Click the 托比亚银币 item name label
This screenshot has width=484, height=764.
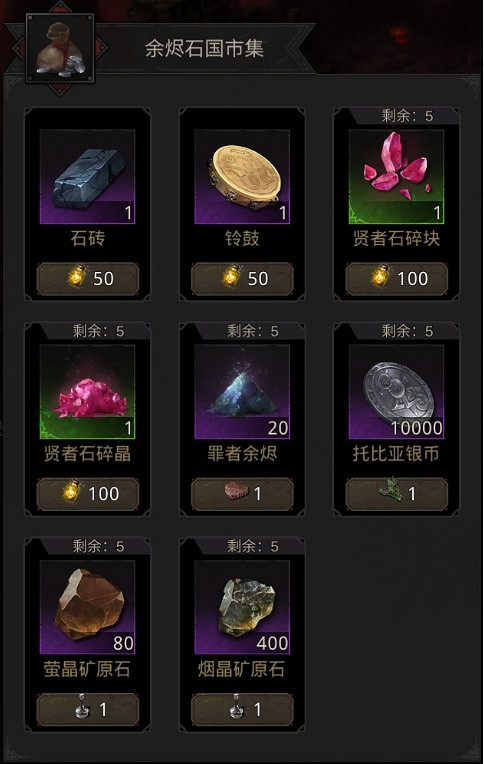396,454
